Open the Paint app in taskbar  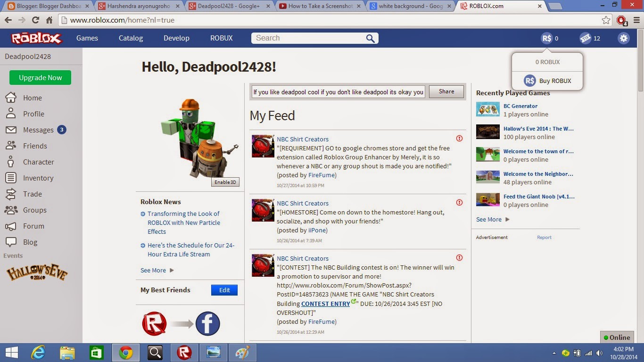pyautogui.click(x=242, y=353)
